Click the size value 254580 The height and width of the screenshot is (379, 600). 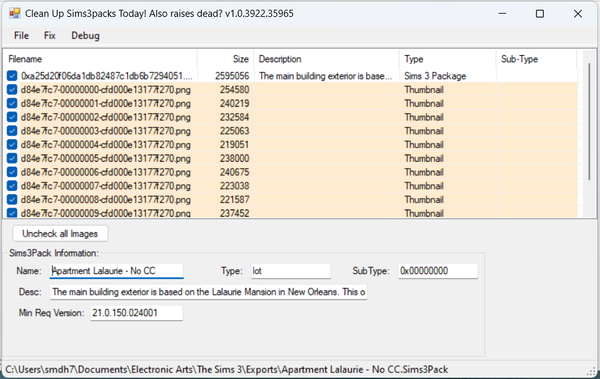click(x=234, y=90)
